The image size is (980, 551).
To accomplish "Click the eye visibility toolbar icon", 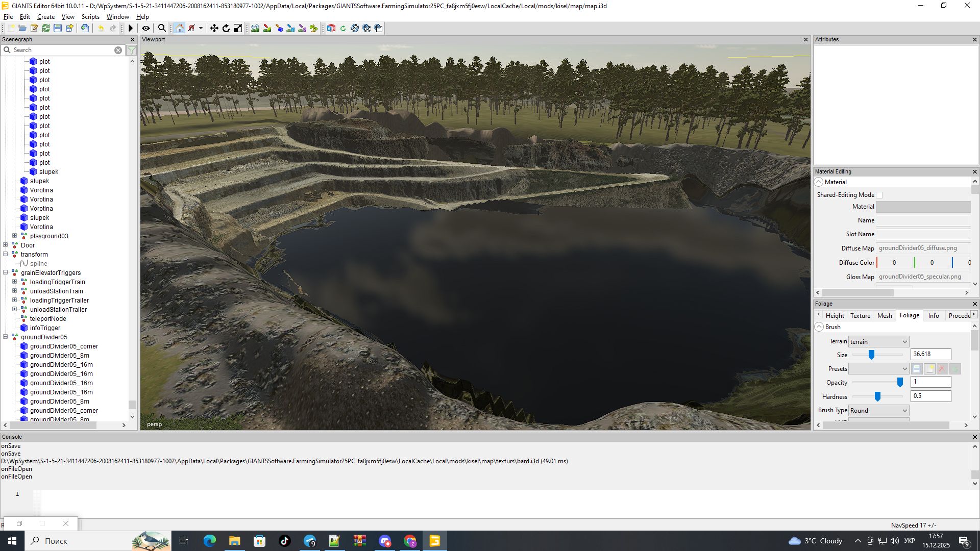I will [x=146, y=29].
